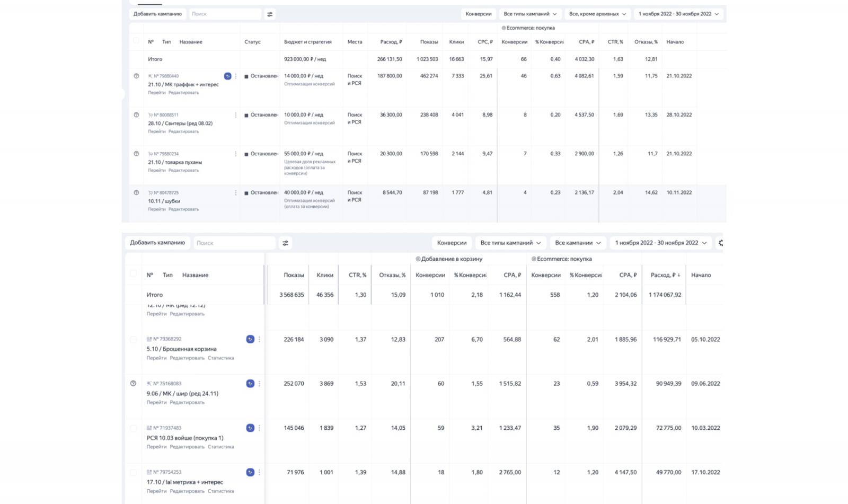This screenshot has width=848, height=504.
Task: Click 'Статус' column header in top table
Action: (252, 42)
